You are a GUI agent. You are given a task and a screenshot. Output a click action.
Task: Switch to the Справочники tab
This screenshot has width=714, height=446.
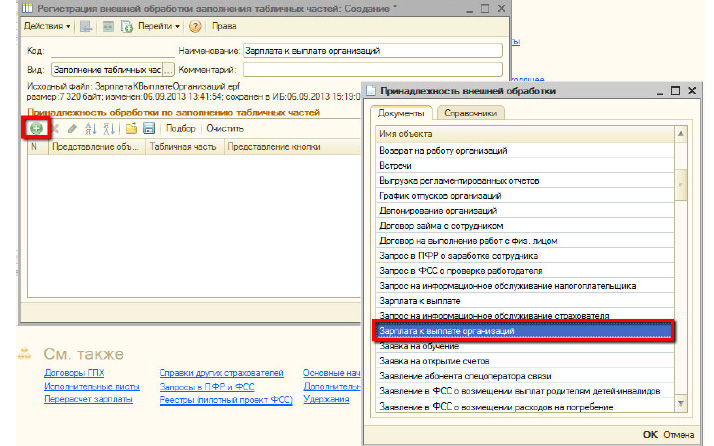click(x=471, y=113)
